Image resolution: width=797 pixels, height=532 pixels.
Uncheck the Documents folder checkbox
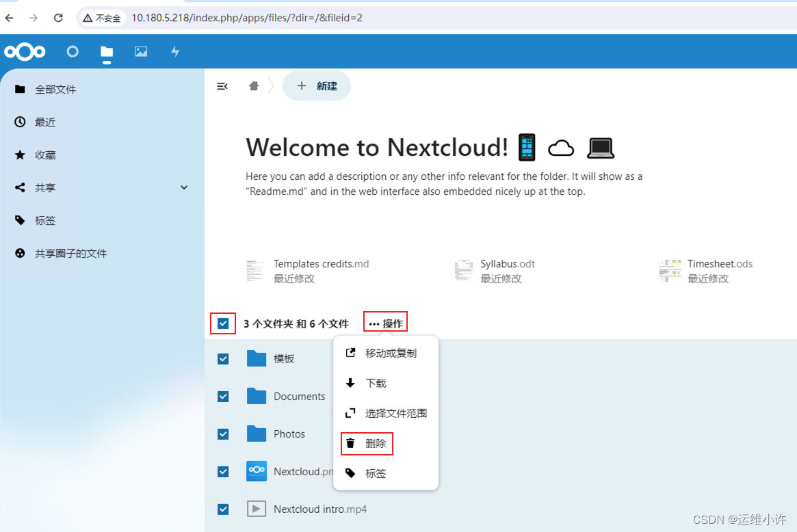click(x=223, y=397)
